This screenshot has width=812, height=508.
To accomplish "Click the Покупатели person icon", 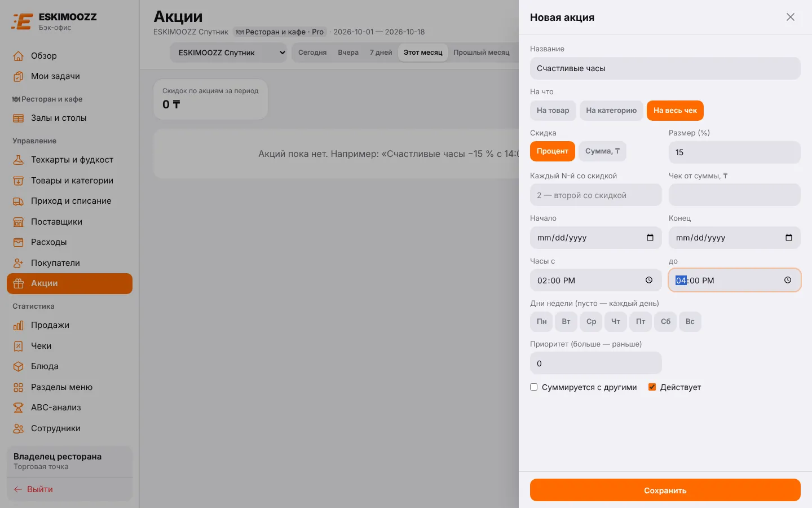I will tap(19, 263).
